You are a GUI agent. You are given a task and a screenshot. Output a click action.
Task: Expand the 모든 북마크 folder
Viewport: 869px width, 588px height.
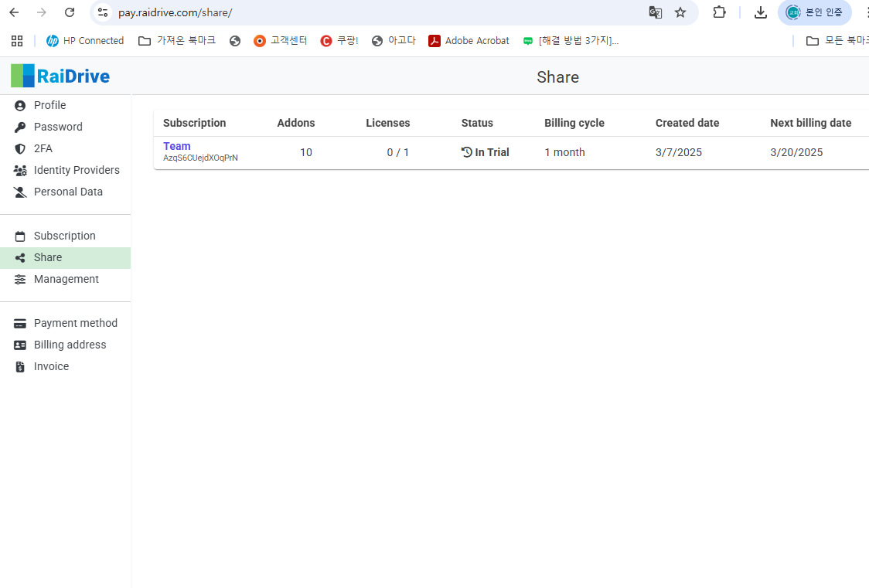837,40
